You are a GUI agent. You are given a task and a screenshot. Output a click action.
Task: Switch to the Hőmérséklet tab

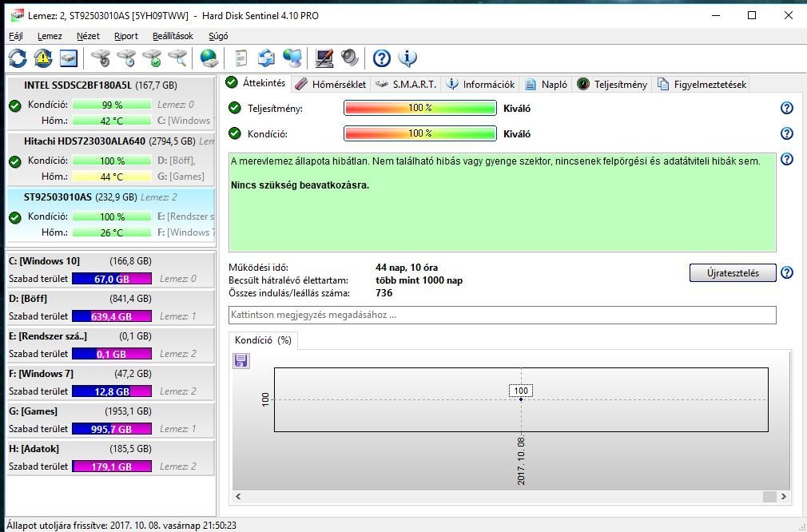[x=331, y=85]
